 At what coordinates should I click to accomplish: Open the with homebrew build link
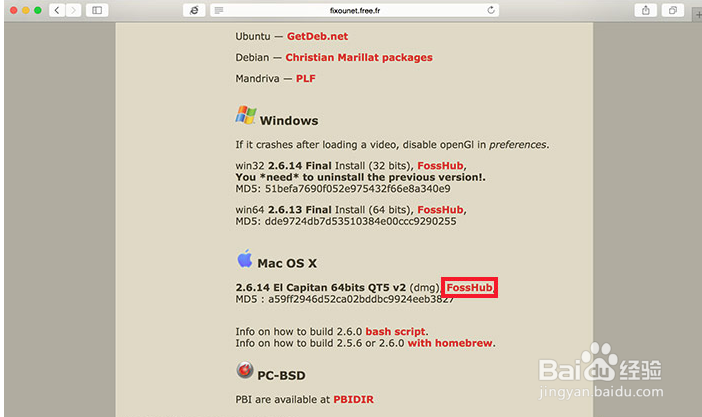tap(450, 343)
